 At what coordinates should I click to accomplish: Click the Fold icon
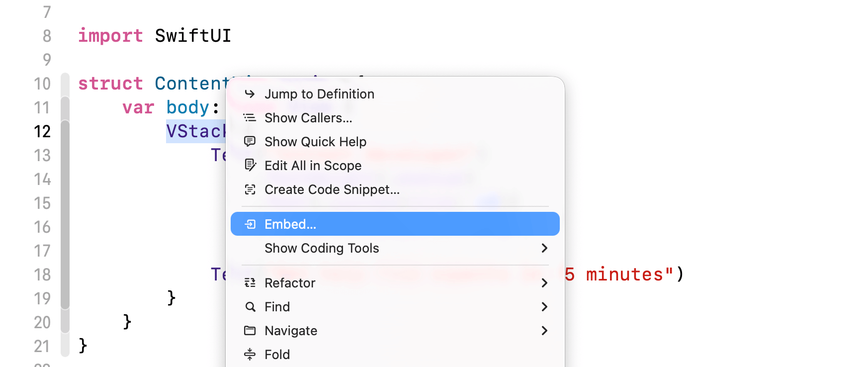point(250,355)
